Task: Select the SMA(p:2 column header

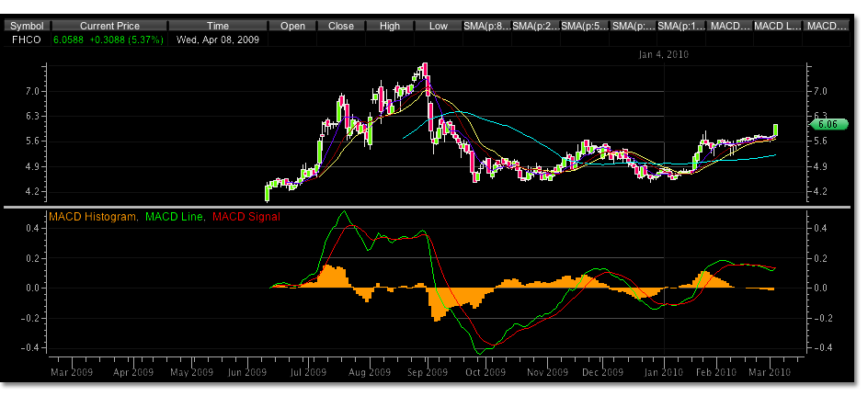Action: [x=534, y=27]
